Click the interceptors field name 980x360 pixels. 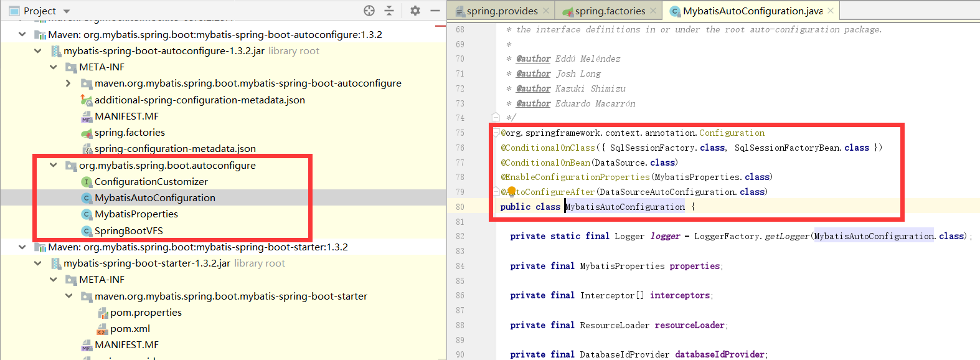coord(680,295)
